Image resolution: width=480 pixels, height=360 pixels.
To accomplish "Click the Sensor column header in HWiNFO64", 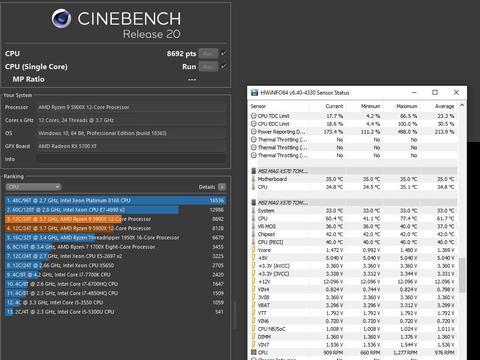I will click(x=258, y=106).
